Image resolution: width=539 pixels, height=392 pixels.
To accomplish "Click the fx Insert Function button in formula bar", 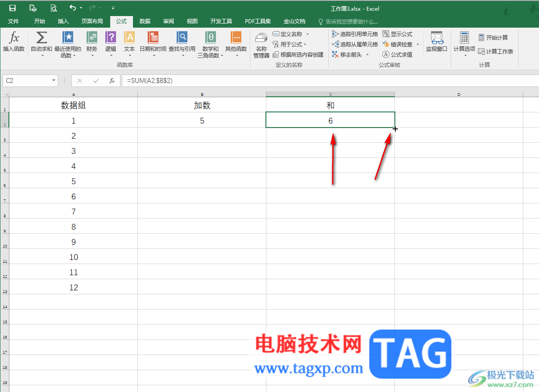I will pyautogui.click(x=112, y=81).
